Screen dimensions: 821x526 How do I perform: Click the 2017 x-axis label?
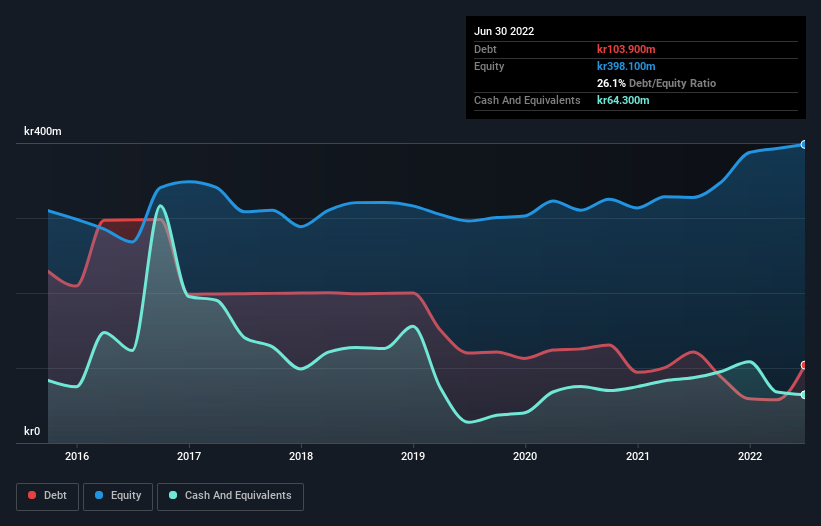[189, 456]
